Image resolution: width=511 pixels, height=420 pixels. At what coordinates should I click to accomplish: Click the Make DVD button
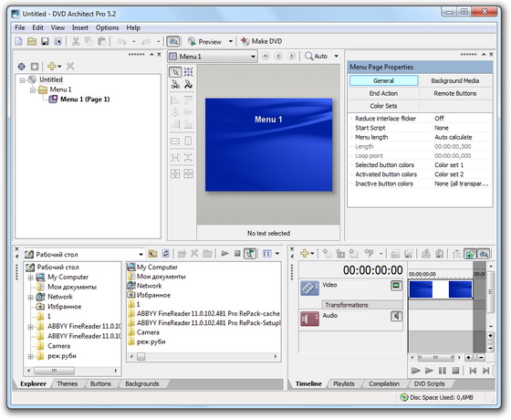point(261,41)
